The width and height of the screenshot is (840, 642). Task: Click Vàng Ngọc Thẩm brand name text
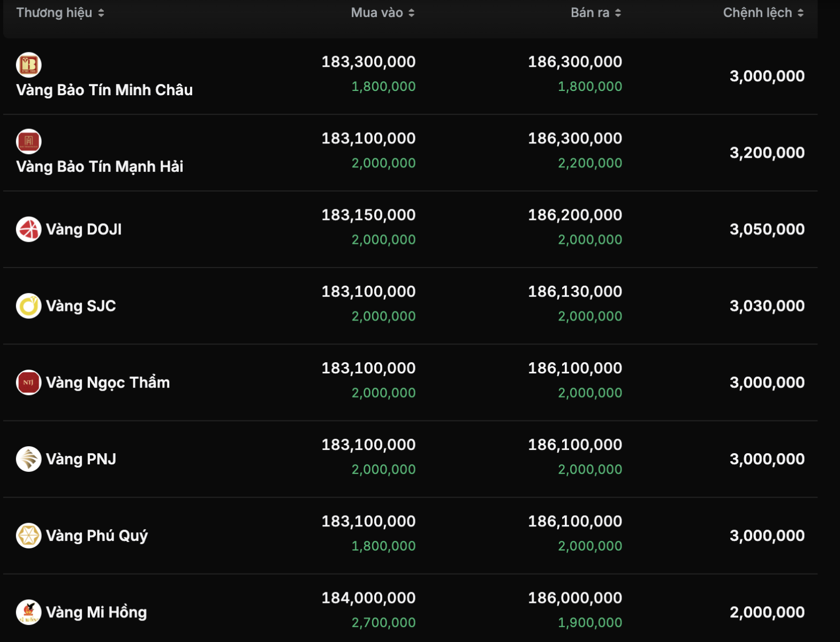[108, 383]
